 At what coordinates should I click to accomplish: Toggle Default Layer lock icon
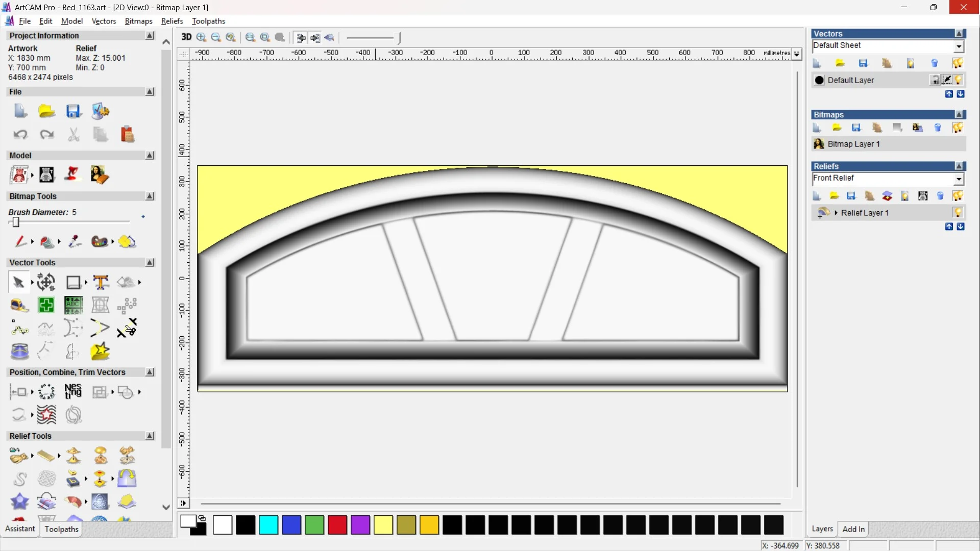[x=935, y=80]
